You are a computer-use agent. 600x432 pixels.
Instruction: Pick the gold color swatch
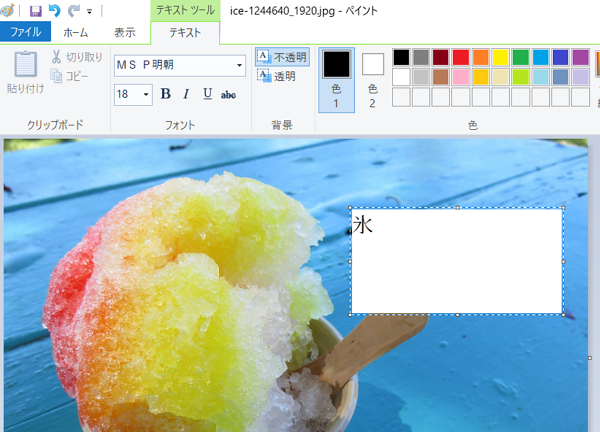coord(481,77)
